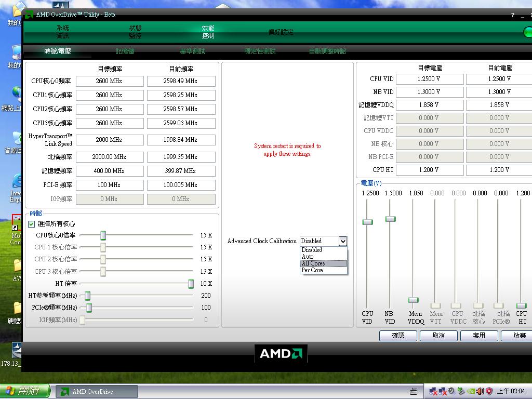Click the 取消 button
Image resolution: width=532 pixels, height=399 pixels.
point(438,336)
